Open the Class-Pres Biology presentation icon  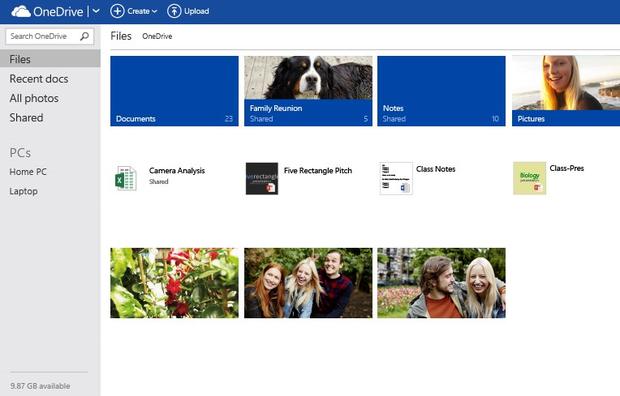(529, 178)
